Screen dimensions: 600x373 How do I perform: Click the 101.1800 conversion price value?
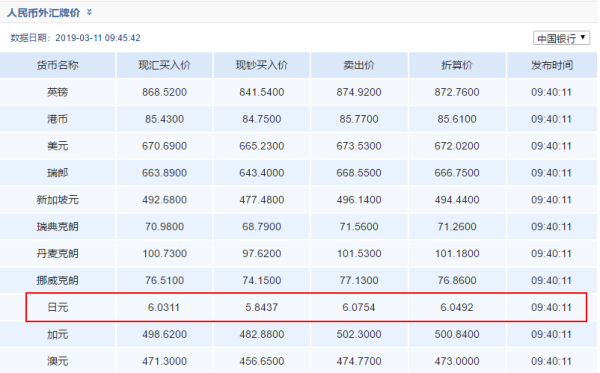point(457,253)
